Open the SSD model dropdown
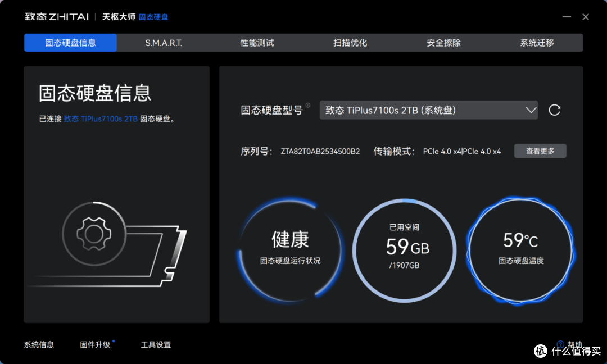 pos(428,110)
